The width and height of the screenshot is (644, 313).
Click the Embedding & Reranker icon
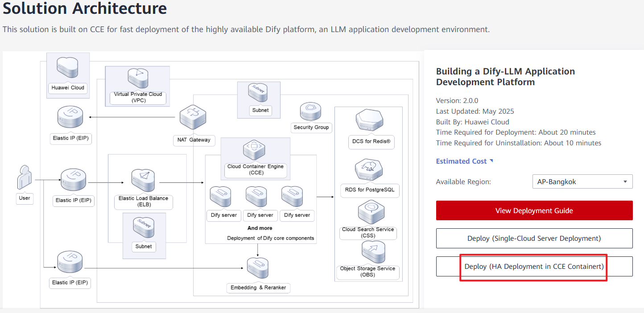(258, 269)
